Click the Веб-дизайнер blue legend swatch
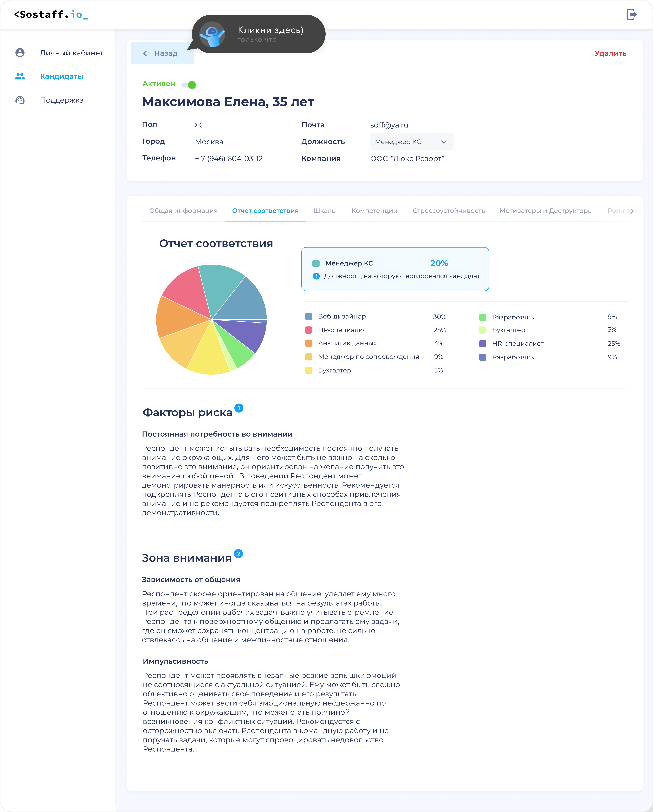 click(309, 316)
